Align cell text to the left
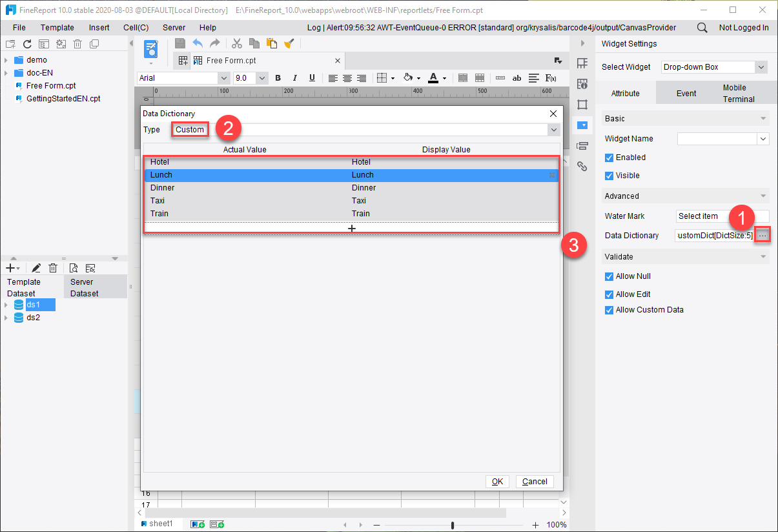Viewport: 778px width, 532px height. (333, 78)
